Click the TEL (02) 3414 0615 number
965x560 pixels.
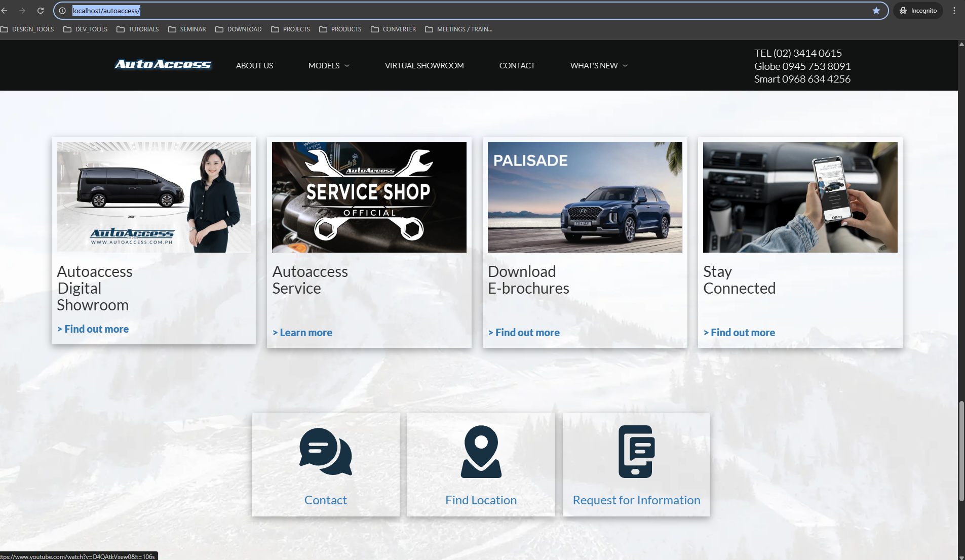[798, 53]
